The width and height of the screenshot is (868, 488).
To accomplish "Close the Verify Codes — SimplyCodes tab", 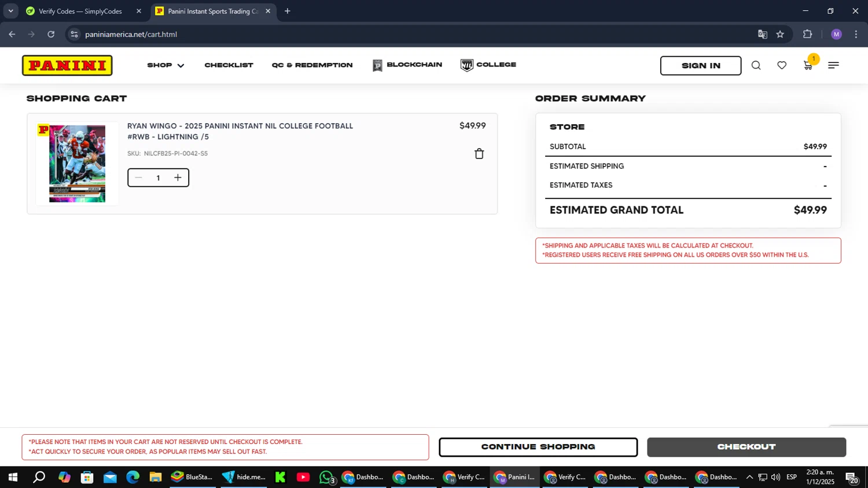I will pyautogui.click(x=139, y=11).
